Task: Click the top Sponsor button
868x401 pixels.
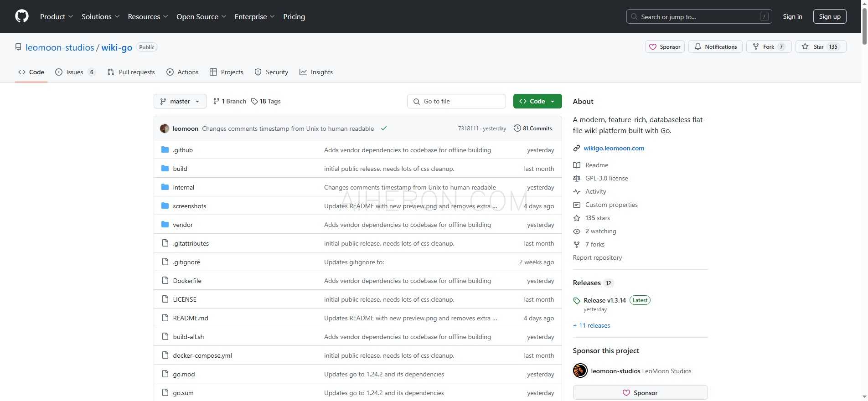Action: (x=665, y=46)
